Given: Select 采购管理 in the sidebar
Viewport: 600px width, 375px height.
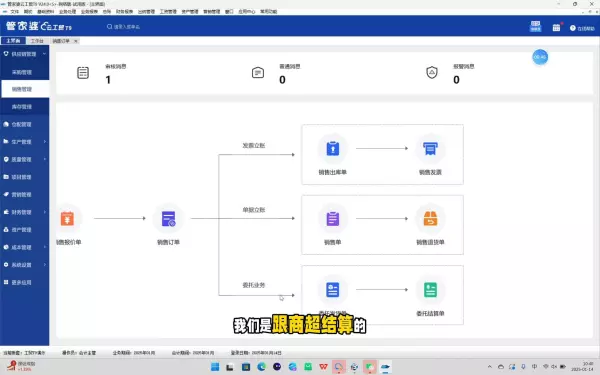Looking at the screenshot, I should (x=24, y=72).
